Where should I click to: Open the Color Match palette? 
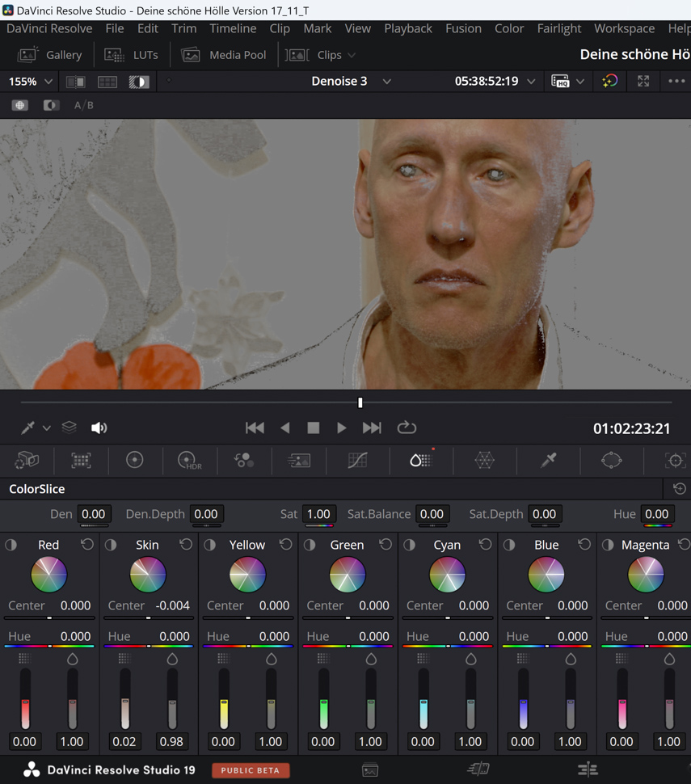(x=81, y=460)
